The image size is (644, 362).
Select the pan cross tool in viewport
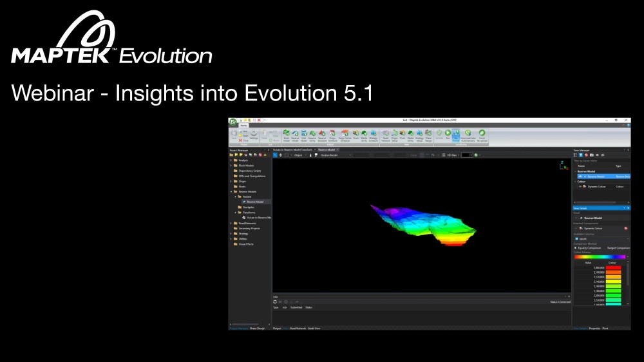281,155
